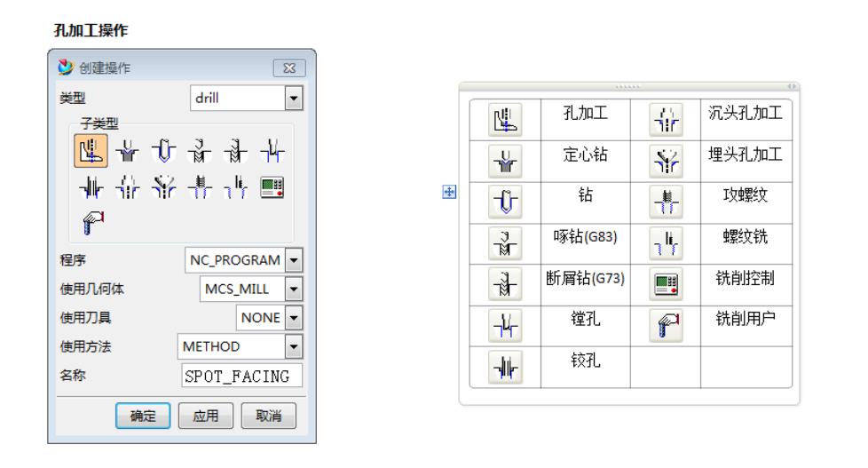
Task: Click the table move handle cross icon
Action: click(449, 192)
